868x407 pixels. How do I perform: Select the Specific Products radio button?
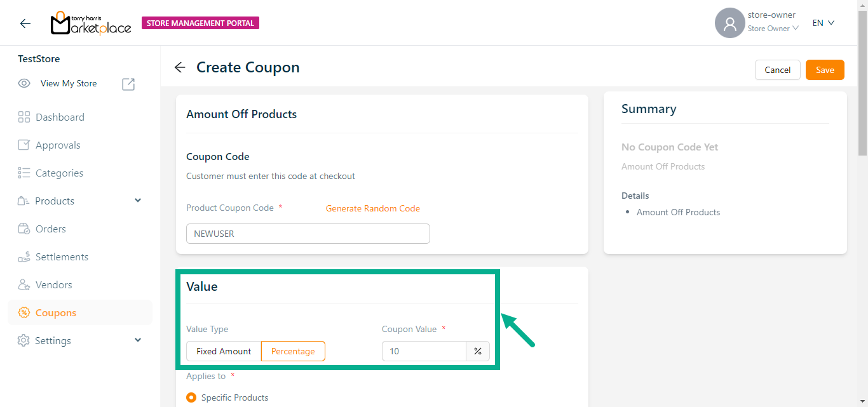(x=191, y=397)
